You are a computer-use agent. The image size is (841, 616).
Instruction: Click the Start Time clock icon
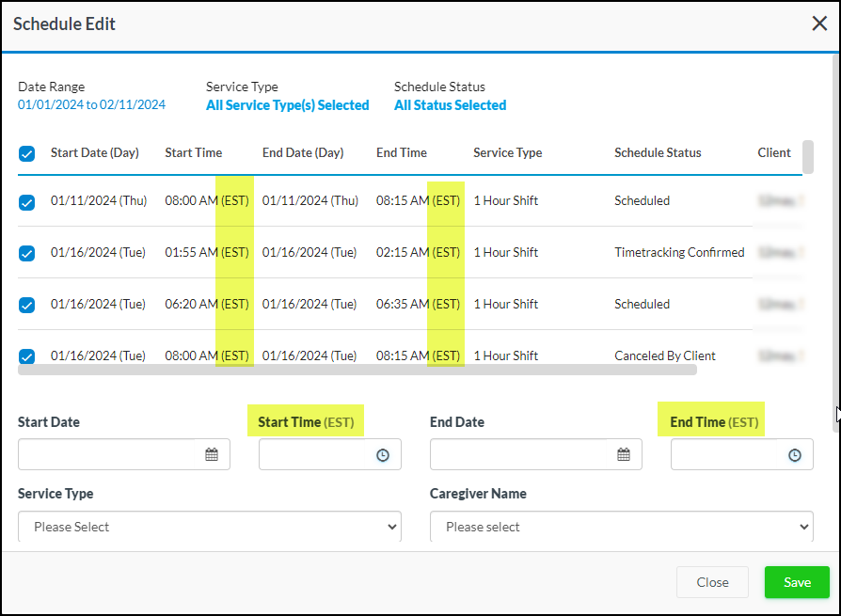coord(383,454)
